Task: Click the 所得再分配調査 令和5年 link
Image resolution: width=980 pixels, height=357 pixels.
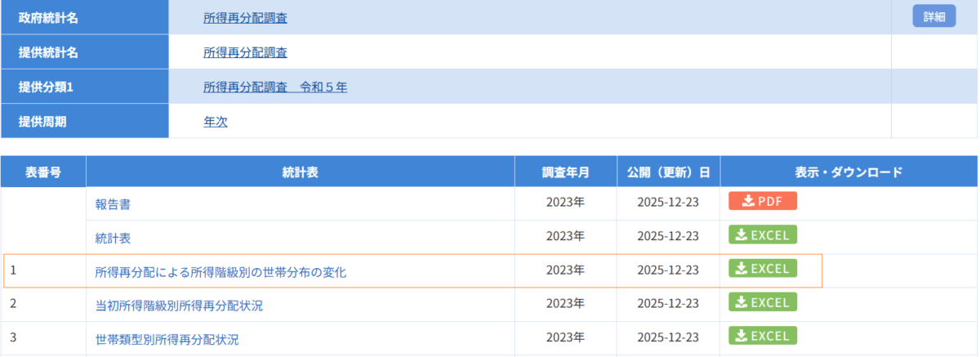Action: coord(275,87)
